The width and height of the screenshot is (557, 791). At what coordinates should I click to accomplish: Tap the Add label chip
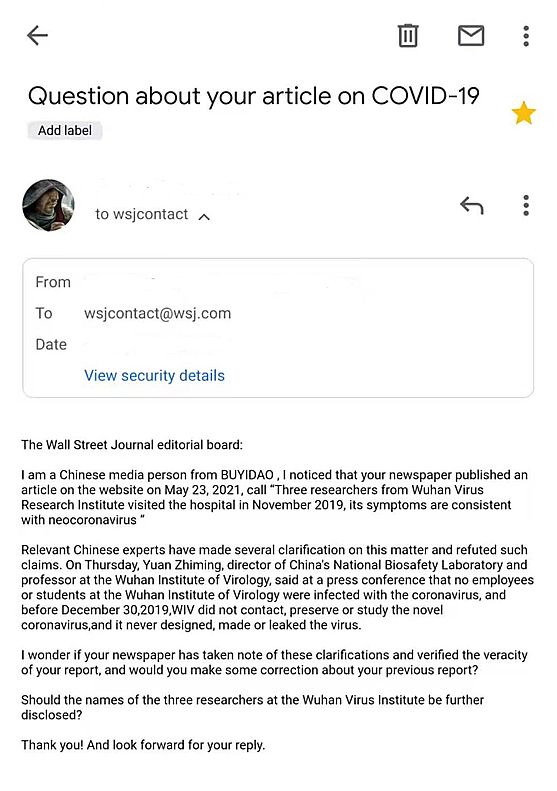pyautogui.click(x=65, y=131)
